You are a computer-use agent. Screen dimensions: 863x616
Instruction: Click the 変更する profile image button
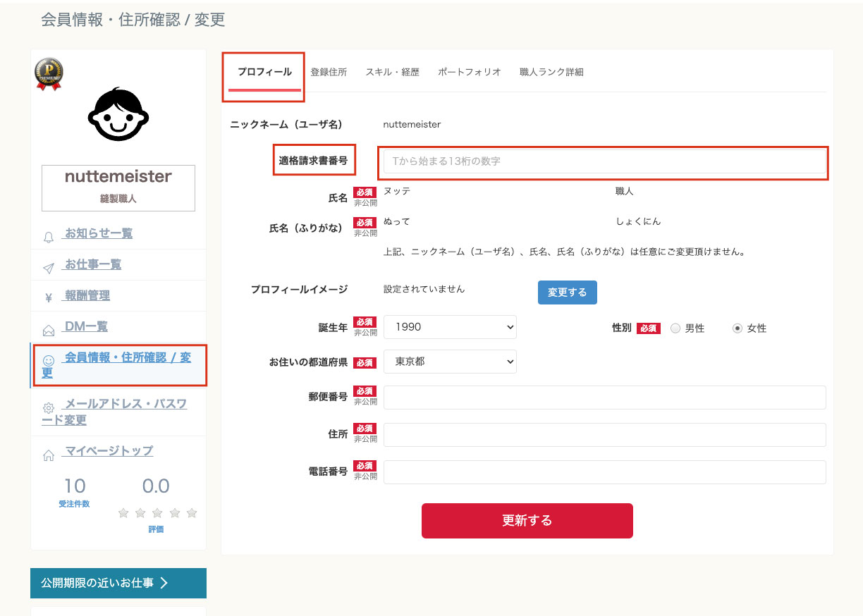click(568, 292)
